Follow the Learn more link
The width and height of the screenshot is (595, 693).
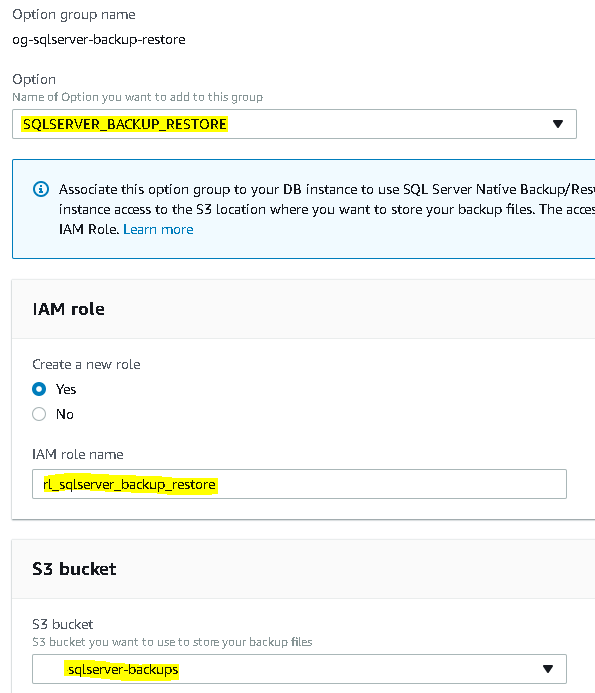pyautogui.click(x=158, y=229)
